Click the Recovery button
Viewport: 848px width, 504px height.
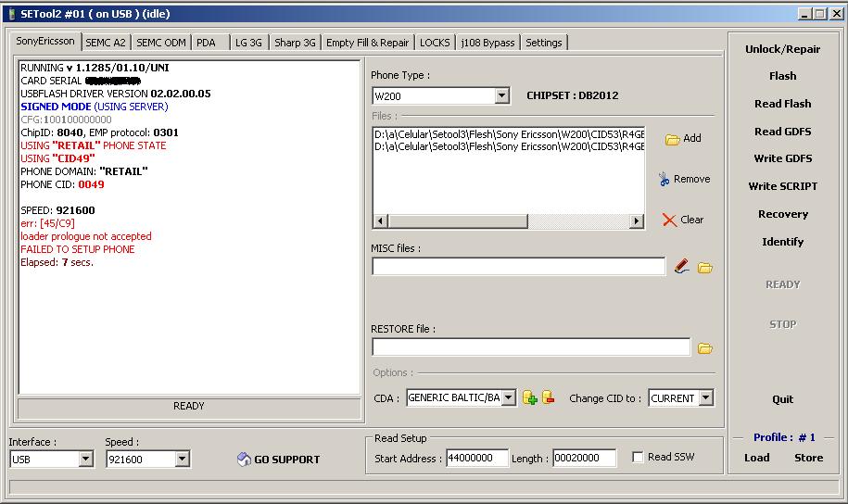pyautogui.click(x=782, y=214)
